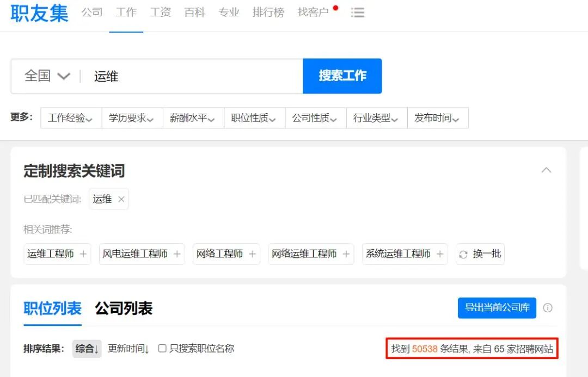Click the 职友集 logo
Image resolution: width=588 pixels, height=377 pixels.
(38, 13)
